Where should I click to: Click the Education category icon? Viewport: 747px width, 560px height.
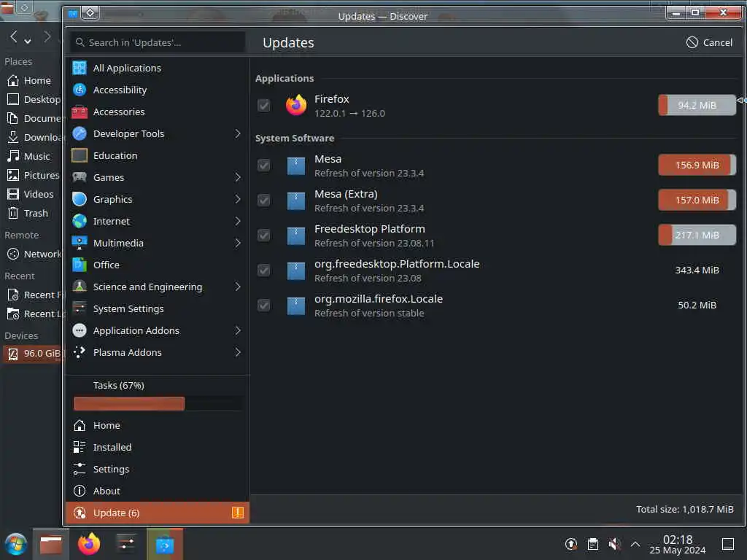(x=80, y=156)
